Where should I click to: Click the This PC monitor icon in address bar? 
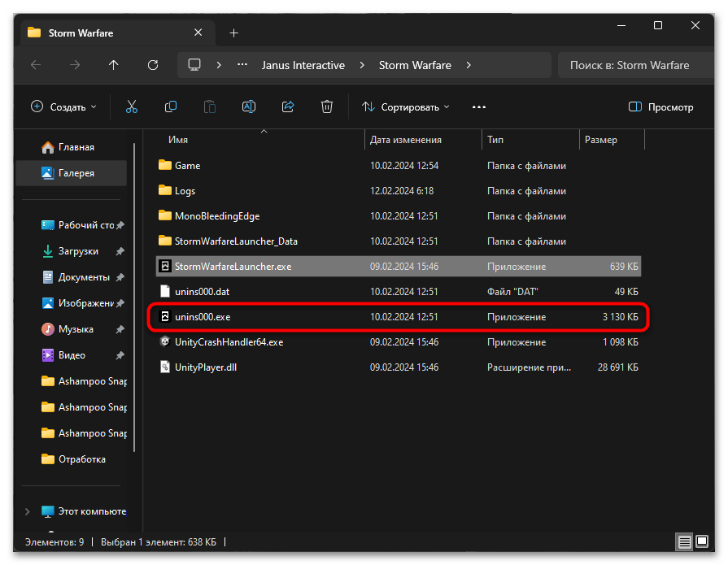tap(194, 65)
